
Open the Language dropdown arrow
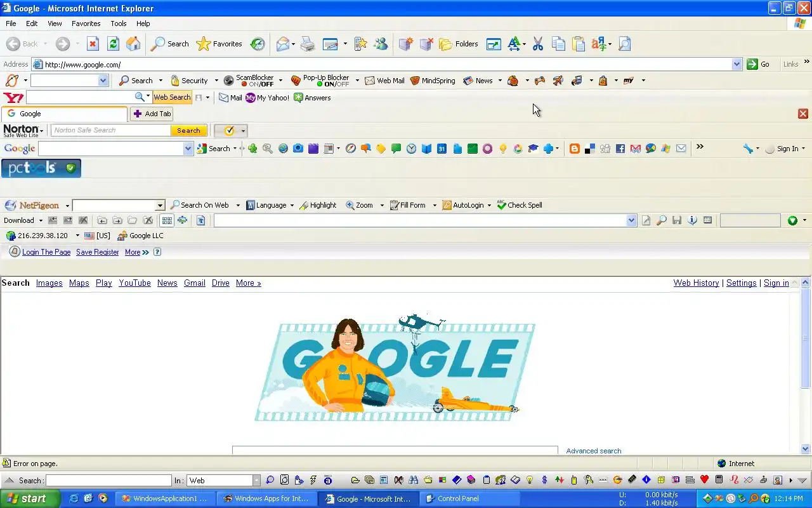click(x=292, y=205)
